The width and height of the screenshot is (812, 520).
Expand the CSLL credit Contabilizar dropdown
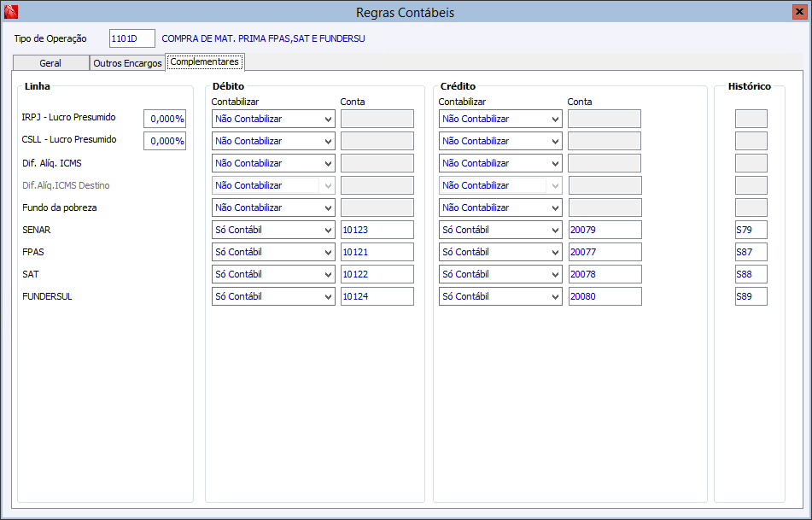click(500, 141)
